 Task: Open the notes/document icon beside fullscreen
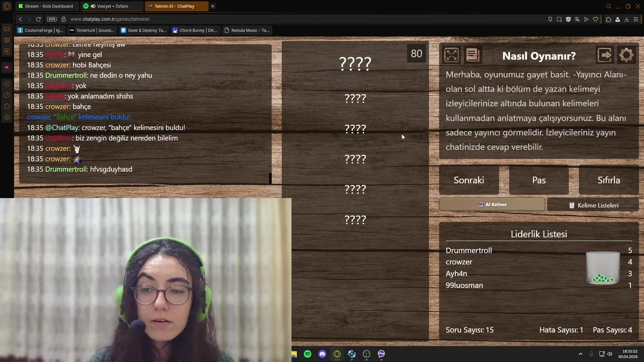(472, 55)
